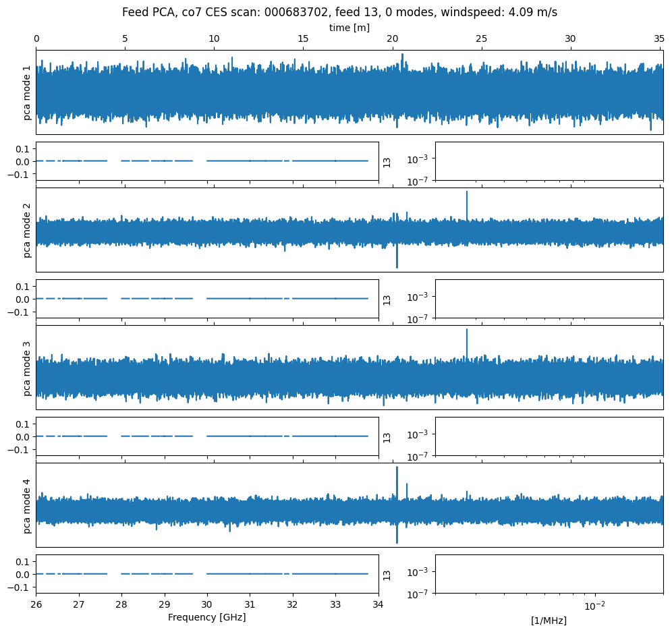
Task: Click the 'pca mode 3' y-axis label
Action: pos(28,368)
